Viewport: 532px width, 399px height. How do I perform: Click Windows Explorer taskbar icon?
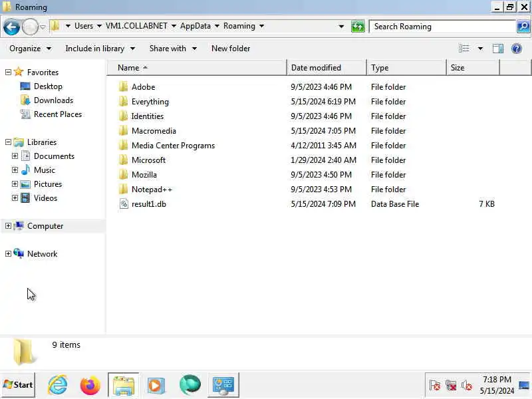point(124,385)
